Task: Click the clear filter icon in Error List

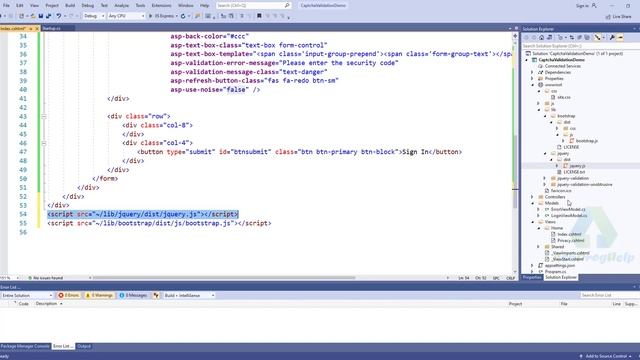Action: (156, 295)
